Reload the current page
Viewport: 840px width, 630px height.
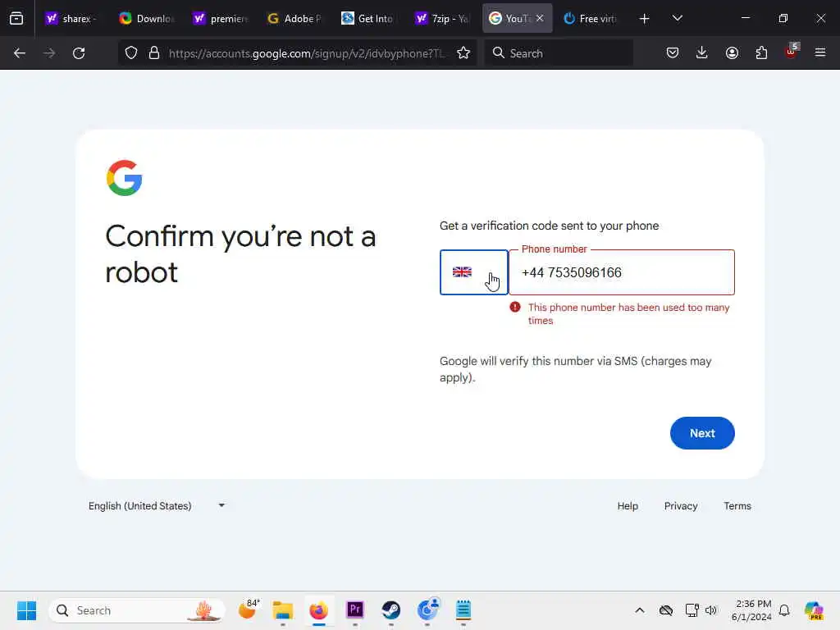[79, 53]
